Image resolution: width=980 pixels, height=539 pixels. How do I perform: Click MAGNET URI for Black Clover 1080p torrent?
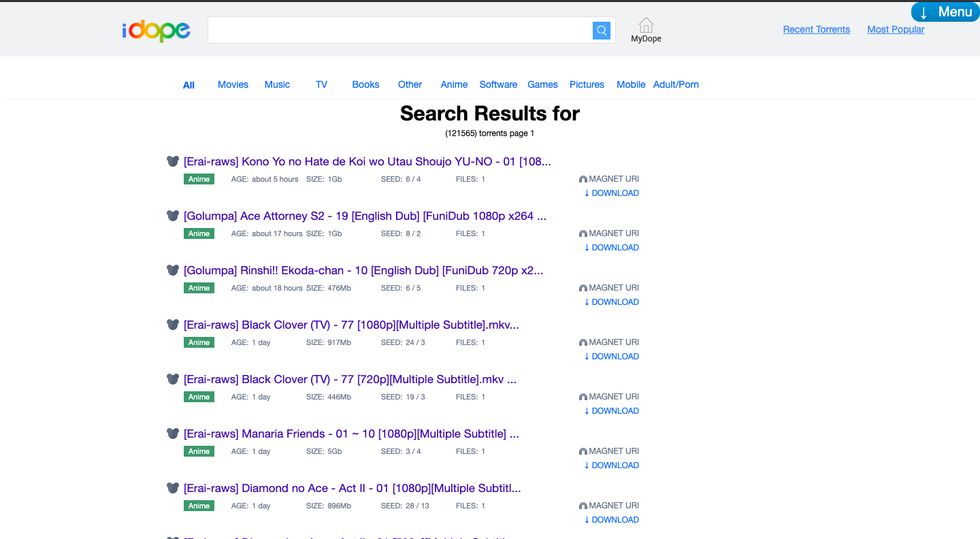(609, 342)
